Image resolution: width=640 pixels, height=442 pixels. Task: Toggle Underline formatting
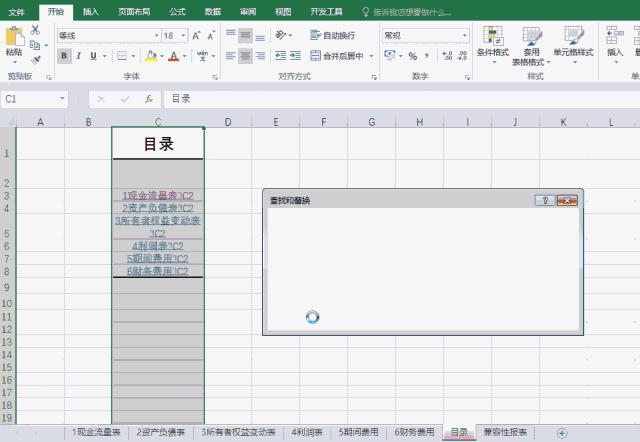point(93,56)
